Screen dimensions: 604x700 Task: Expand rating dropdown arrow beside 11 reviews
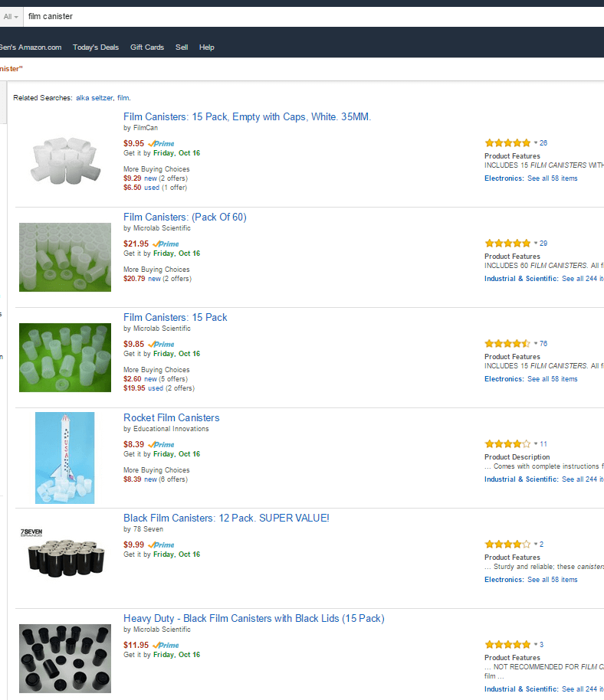pos(536,444)
